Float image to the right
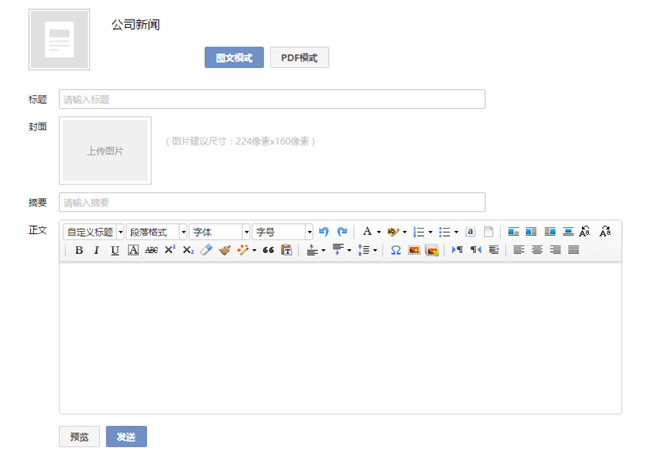This screenshot has width=647, height=462. 550,232
